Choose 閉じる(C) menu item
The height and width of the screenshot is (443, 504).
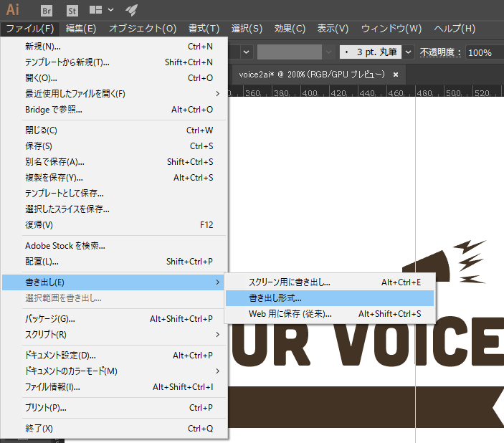(115, 130)
